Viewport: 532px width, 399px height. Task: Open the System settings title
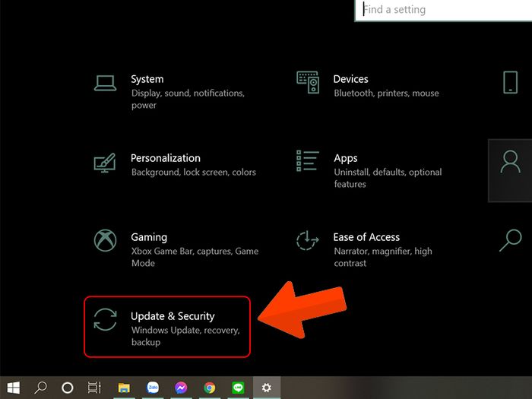tap(147, 79)
